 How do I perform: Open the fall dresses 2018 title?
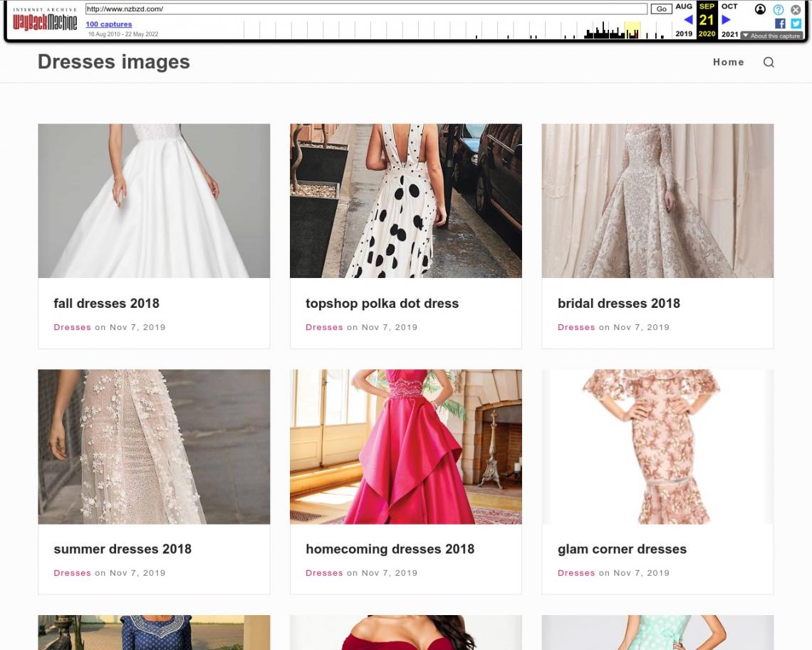107,303
